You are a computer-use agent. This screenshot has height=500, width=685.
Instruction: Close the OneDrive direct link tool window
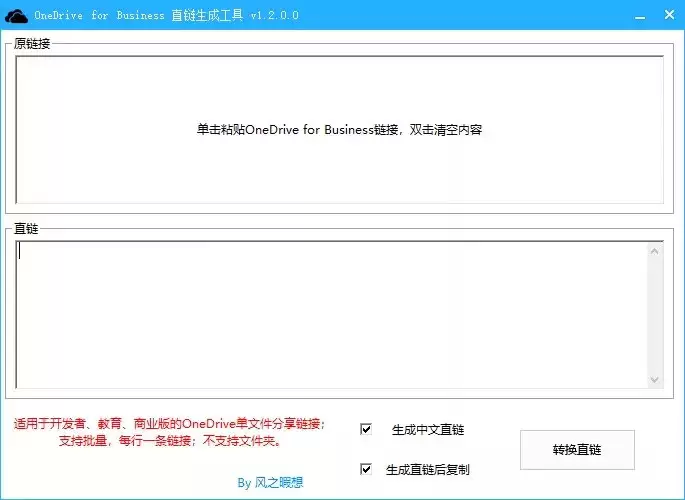click(669, 15)
